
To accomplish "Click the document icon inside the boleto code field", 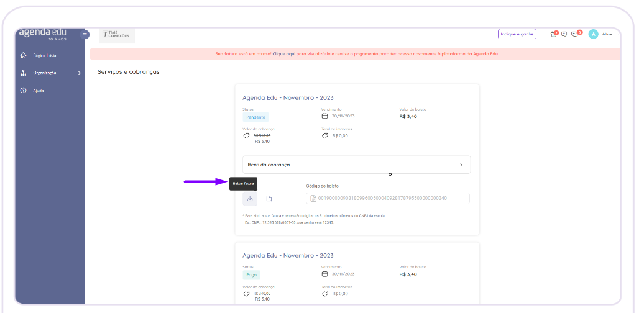I will [x=313, y=199].
